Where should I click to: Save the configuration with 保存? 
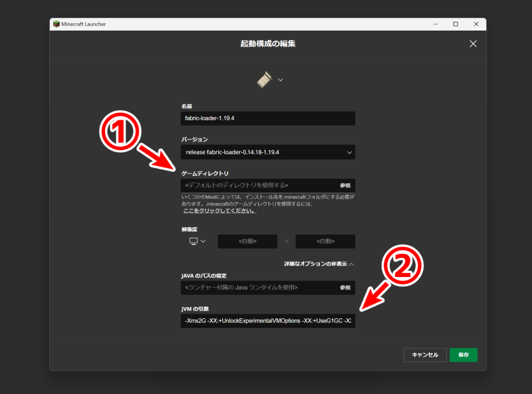(463, 355)
